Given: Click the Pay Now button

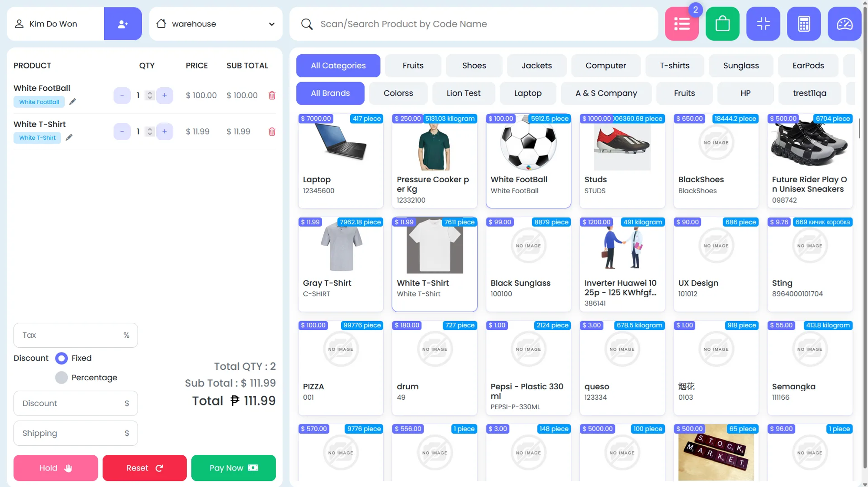Looking at the screenshot, I should [233, 468].
